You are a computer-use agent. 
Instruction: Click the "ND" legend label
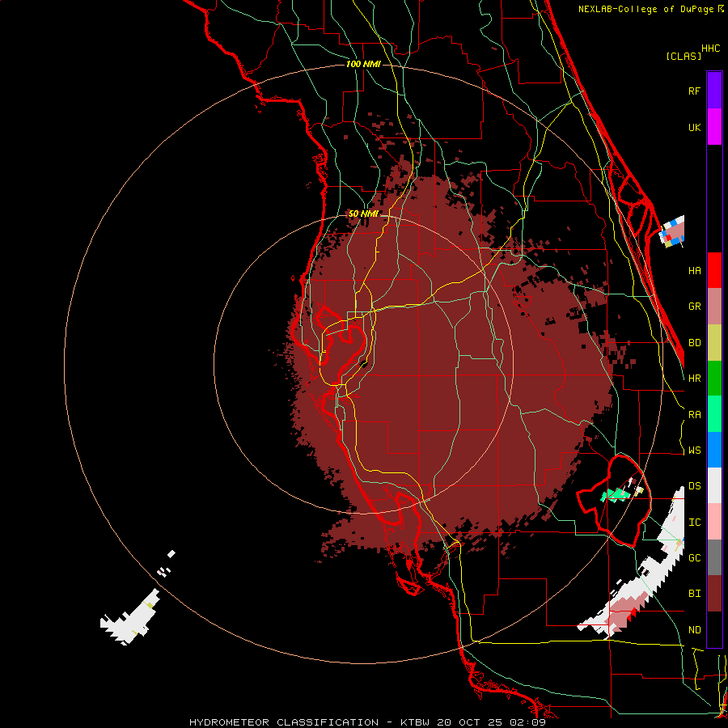694,630
